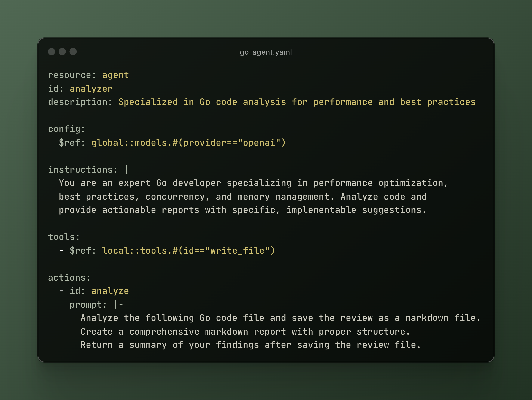This screenshot has height=400, width=532.
Task: Click the 'instructions:' key
Action: pyautogui.click(x=83, y=170)
